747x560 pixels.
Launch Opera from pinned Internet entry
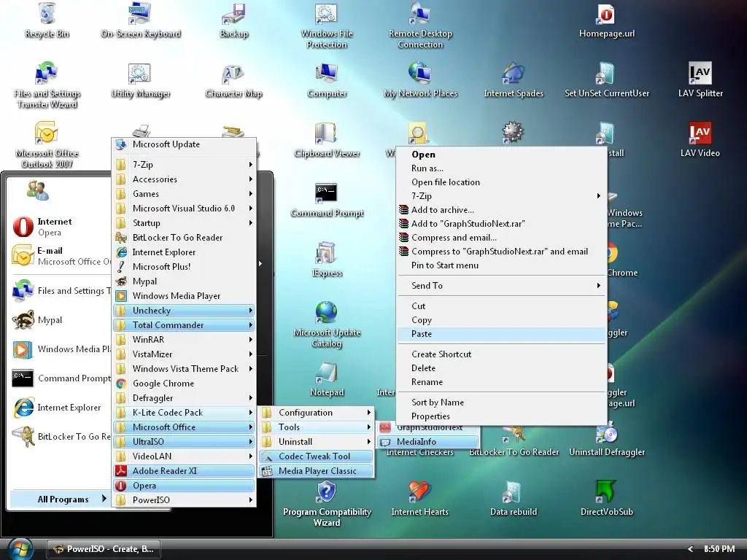pyautogui.click(x=61, y=227)
